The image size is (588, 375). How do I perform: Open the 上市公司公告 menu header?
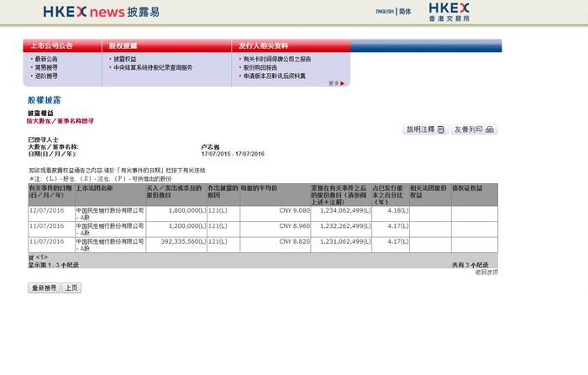point(51,45)
